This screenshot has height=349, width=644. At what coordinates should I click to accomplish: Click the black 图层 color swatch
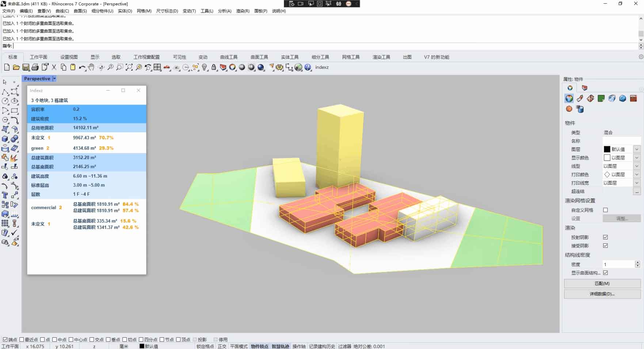pyautogui.click(x=607, y=149)
